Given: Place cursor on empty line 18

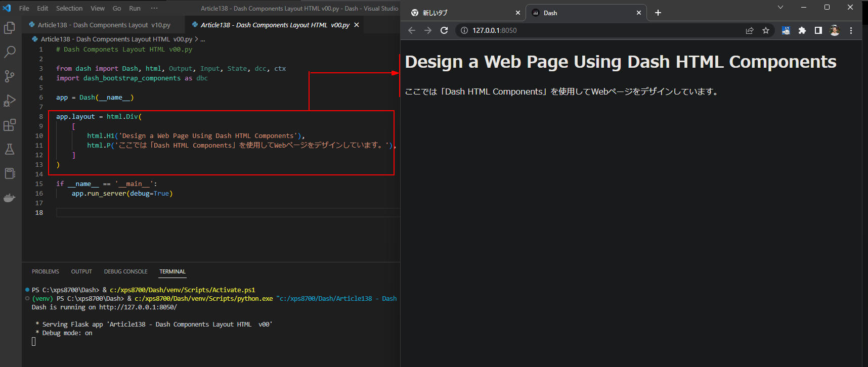Looking at the screenshot, I should tap(228, 213).
